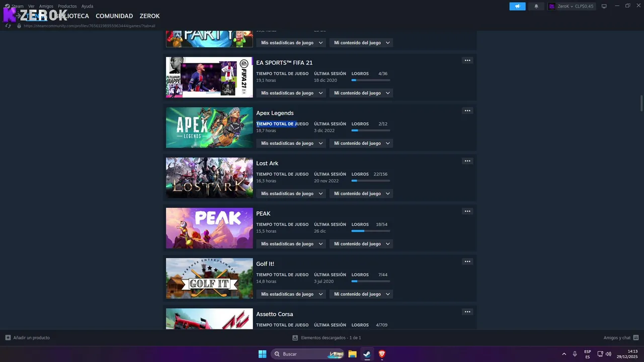Click Apex Legends achievements progress bar 2/12

pyautogui.click(x=371, y=130)
